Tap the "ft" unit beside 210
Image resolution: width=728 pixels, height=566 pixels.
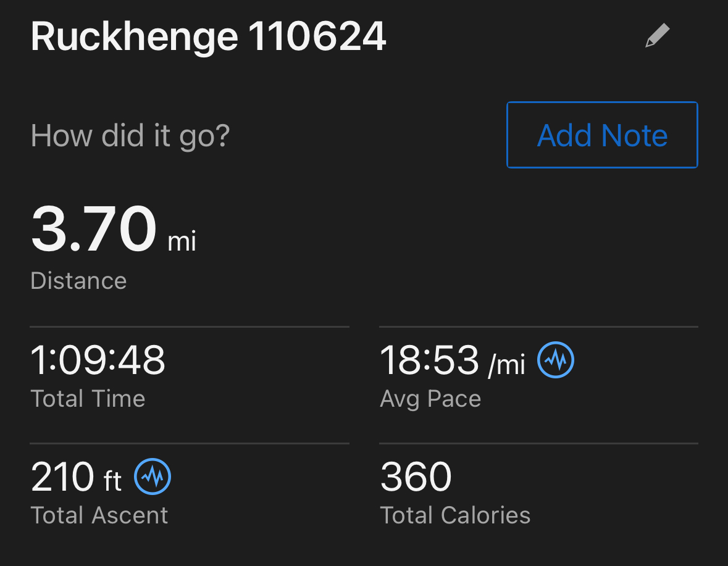coord(112,481)
